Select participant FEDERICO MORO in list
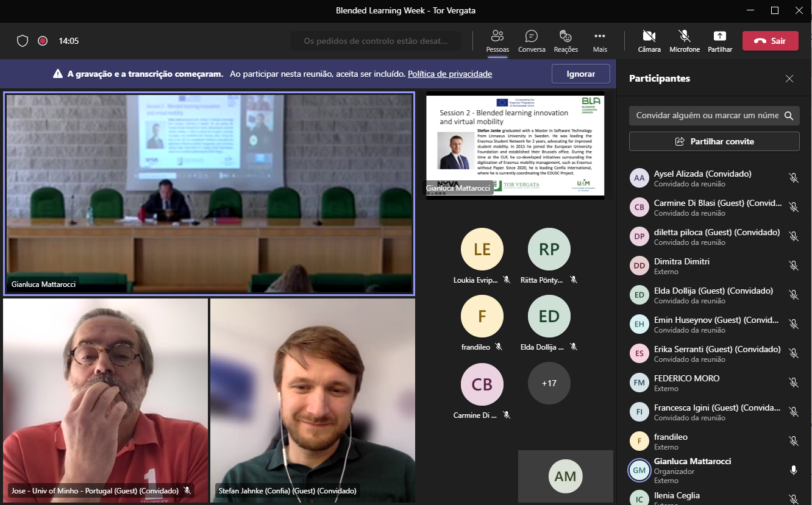812x505 pixels. click(714, 383)
